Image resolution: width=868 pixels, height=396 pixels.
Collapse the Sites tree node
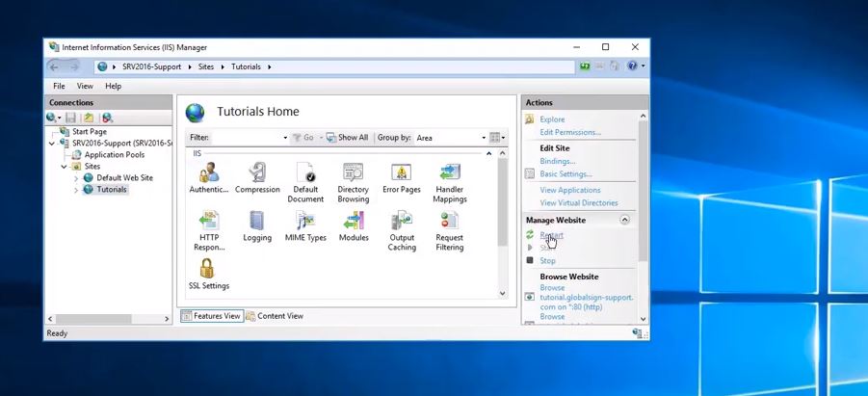pyautogui.click(x=64, y=166)
